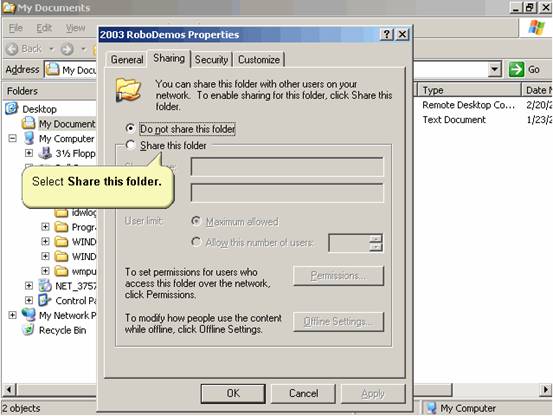Click the Date column header
Screen dimensions: 553x416
(x=537, y=90)
